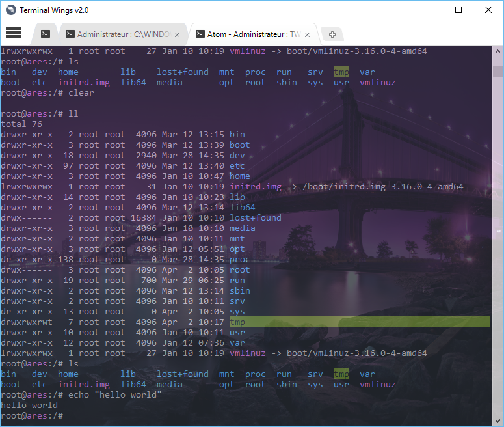This screenshot has width=504, height=427.
Task: Click 'drwxrwxrwt' permissions of tmp row
Action: tap(27, 322)
